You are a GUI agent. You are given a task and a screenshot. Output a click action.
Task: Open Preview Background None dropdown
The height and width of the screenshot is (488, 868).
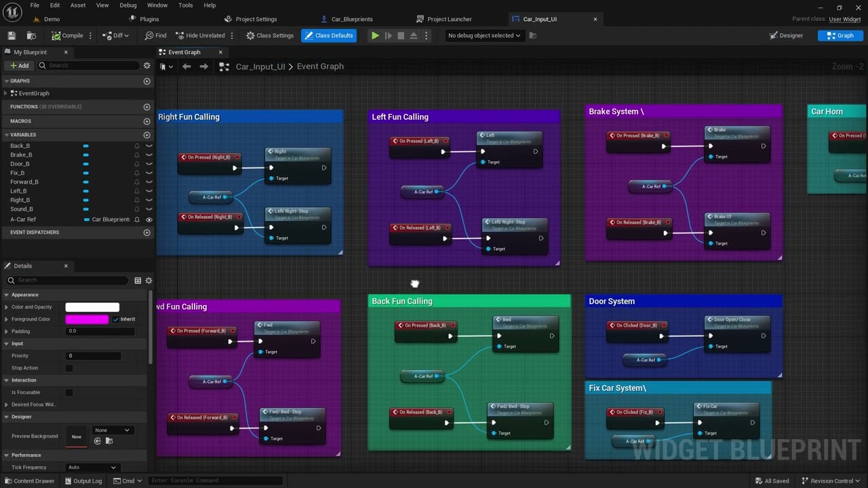[113, 430]
